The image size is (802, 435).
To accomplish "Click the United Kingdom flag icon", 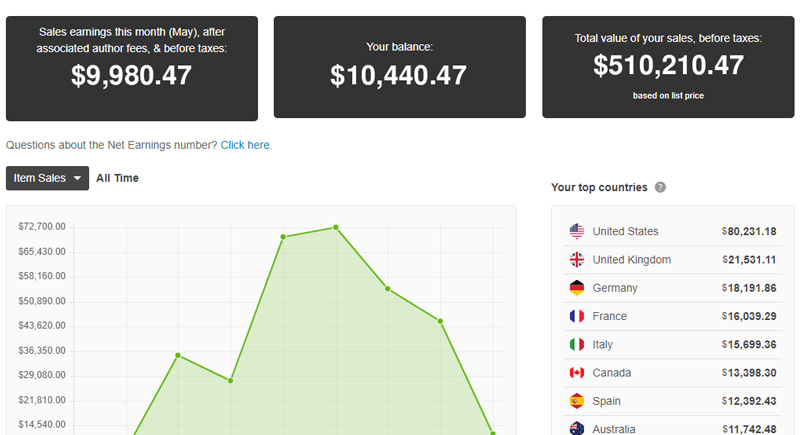I will tap(576, 259).
